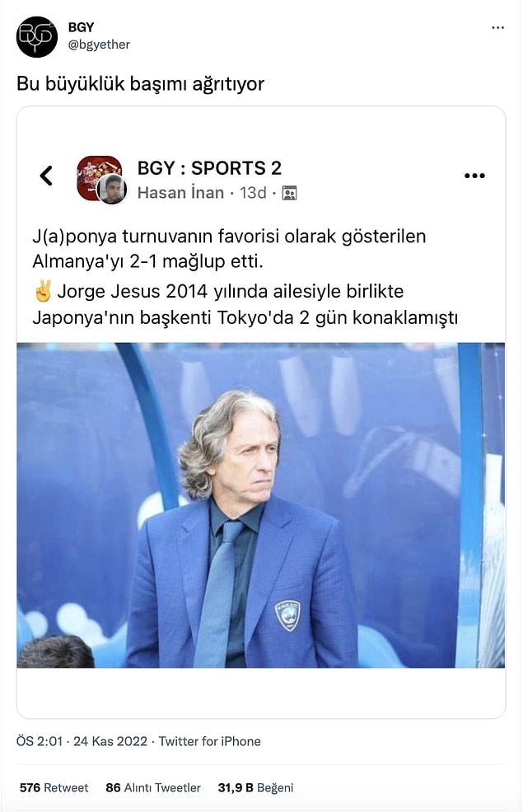The width and height of the screenshot is (523, 812).
Task: Click the tweet text 'Bu büyüklük başımı ağrıtıyor'
Action: [141, 84]
